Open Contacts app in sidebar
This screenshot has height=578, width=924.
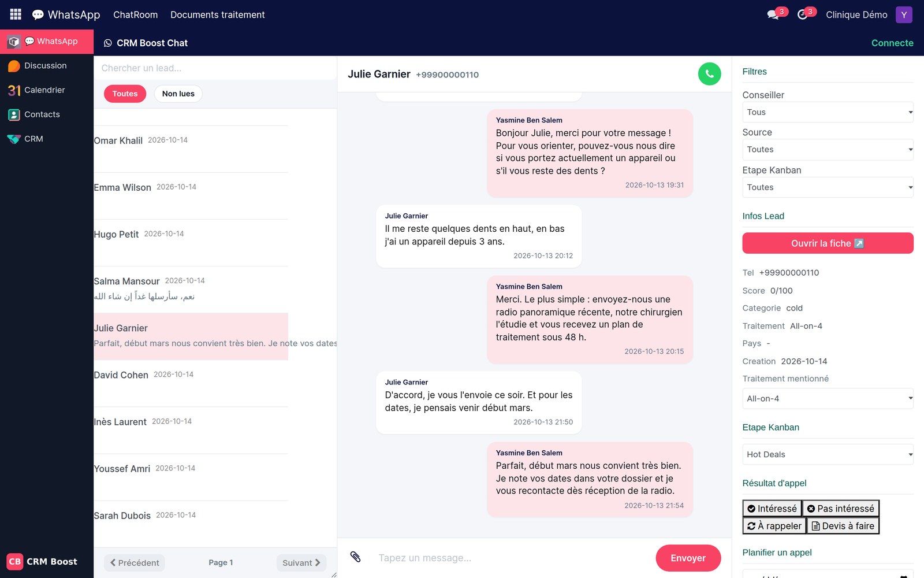tap(47, 114)
